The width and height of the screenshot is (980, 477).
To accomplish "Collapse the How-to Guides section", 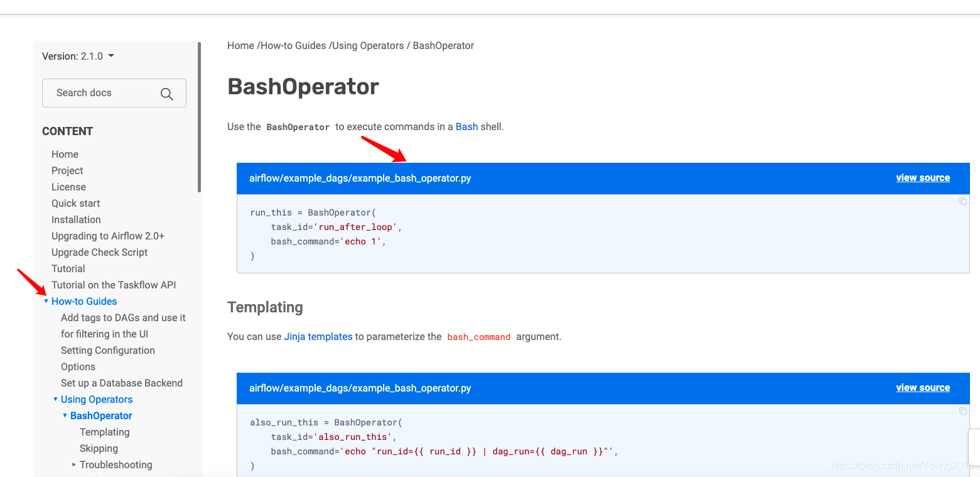I will pyautogui.click(x=46, y=301).
